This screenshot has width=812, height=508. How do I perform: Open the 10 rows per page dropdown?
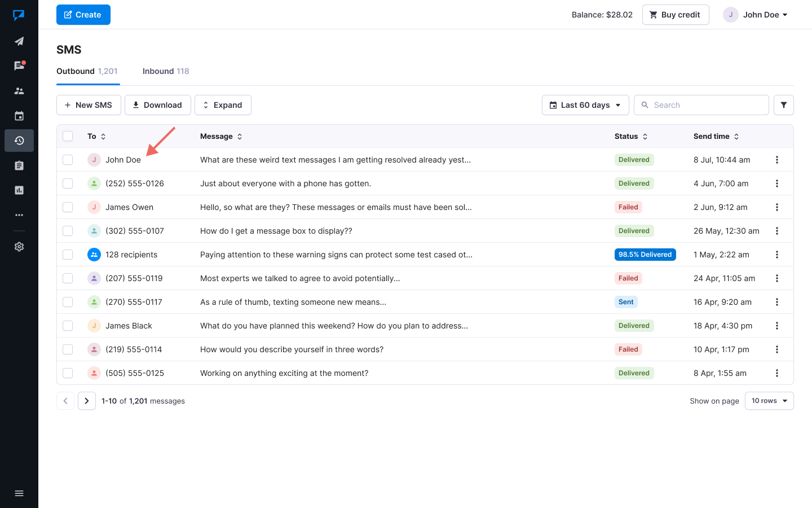coord(769,401)
